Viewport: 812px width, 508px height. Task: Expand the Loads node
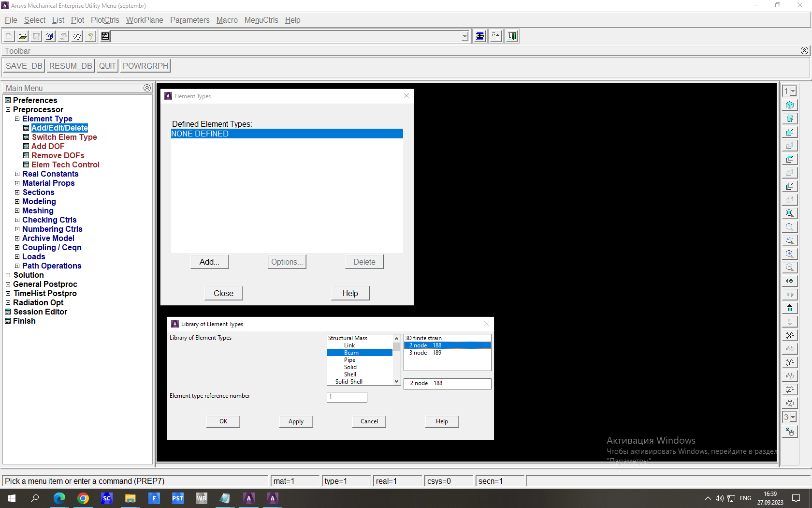pos(17,257)
